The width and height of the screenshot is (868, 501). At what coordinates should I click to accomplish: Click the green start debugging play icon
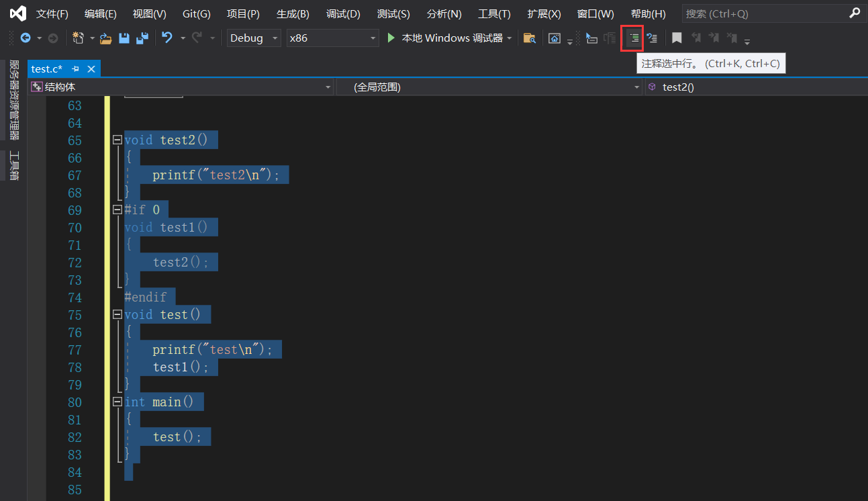[x=391, y=38]
